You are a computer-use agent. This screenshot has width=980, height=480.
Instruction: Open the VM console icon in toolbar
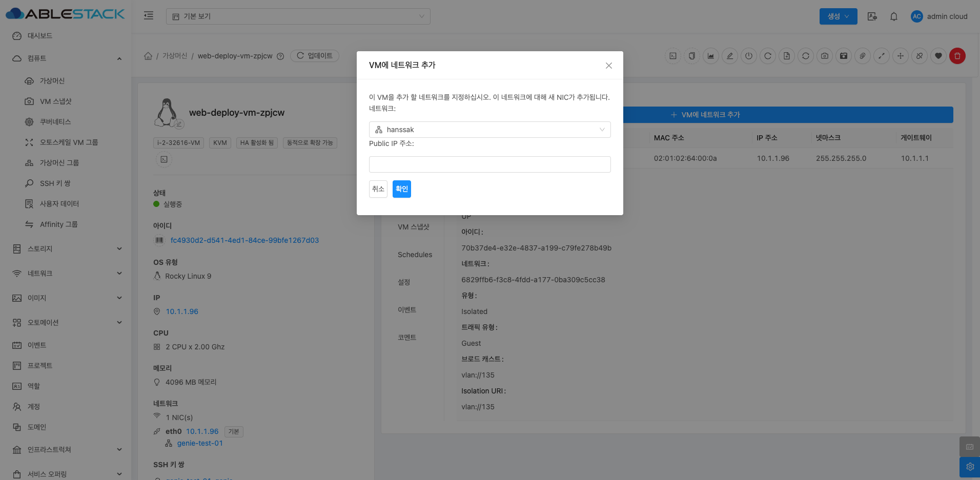[x=673, y=56]
